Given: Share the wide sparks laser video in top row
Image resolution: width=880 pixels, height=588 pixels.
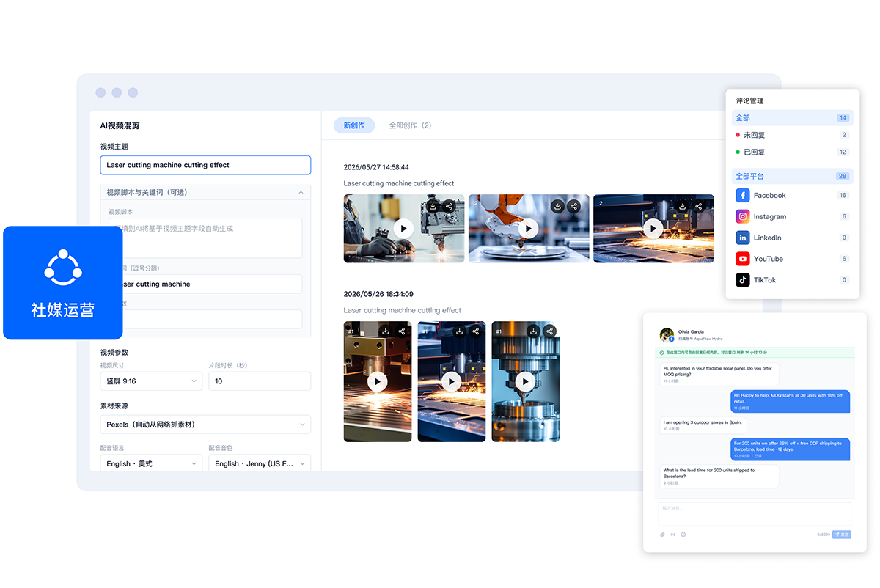Looking at the screenshot, I should click(698, 207).
